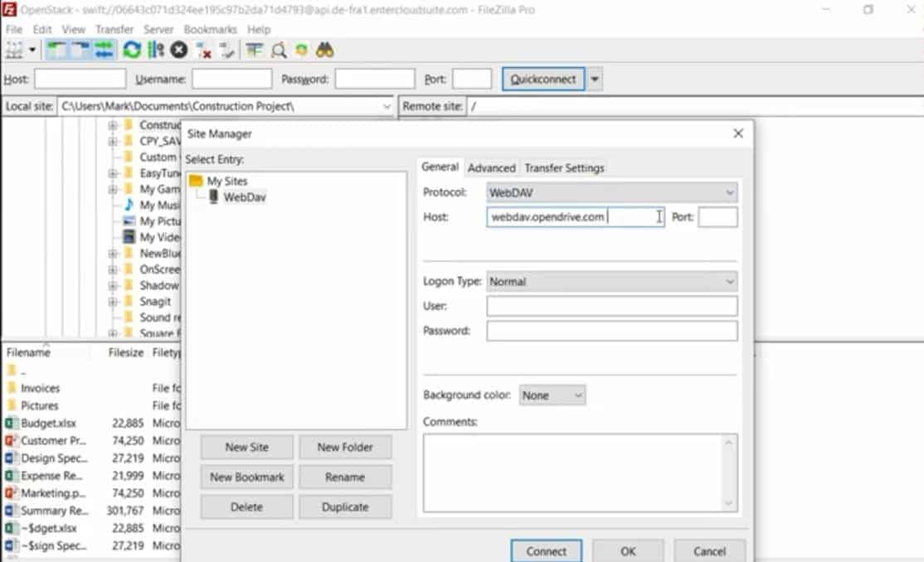Expand the Snagit tree folder

coord(113,302)
